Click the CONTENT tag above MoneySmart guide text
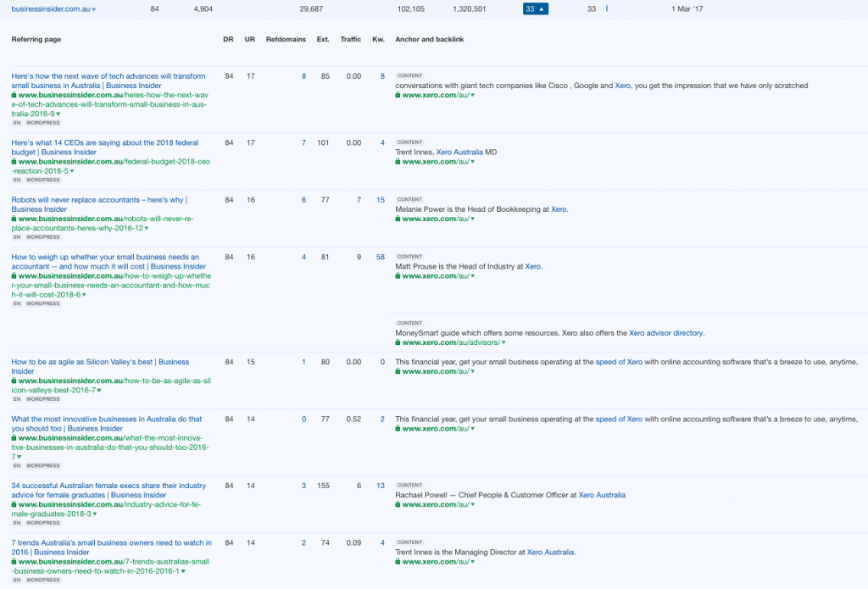Screen dimensions: 868x589 (409, 323)
